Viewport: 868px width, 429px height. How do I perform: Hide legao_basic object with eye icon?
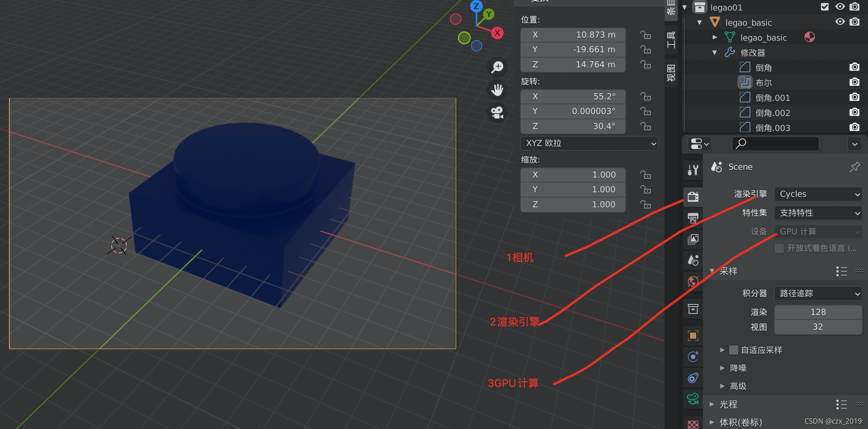point(840,22)
